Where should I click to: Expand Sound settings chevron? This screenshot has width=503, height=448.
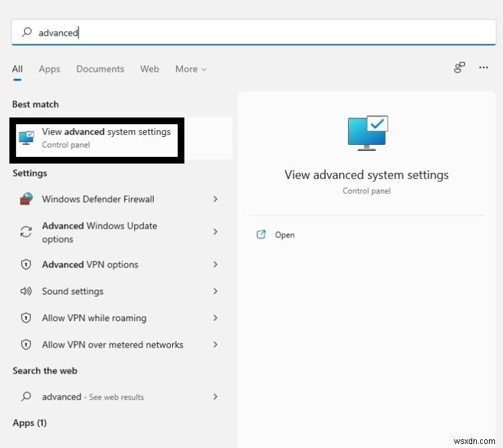coord(215,291)
